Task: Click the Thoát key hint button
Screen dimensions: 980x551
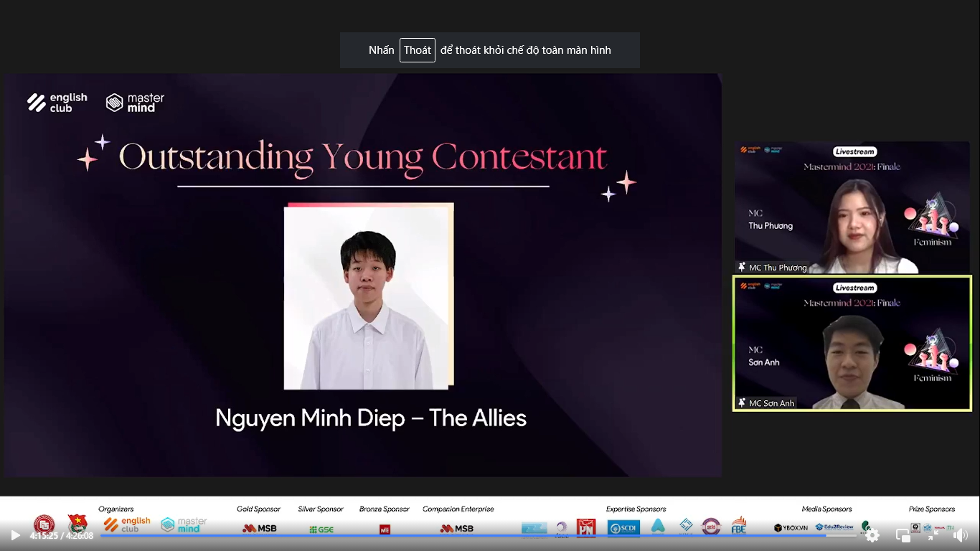Action: click(x=418, y=50)
